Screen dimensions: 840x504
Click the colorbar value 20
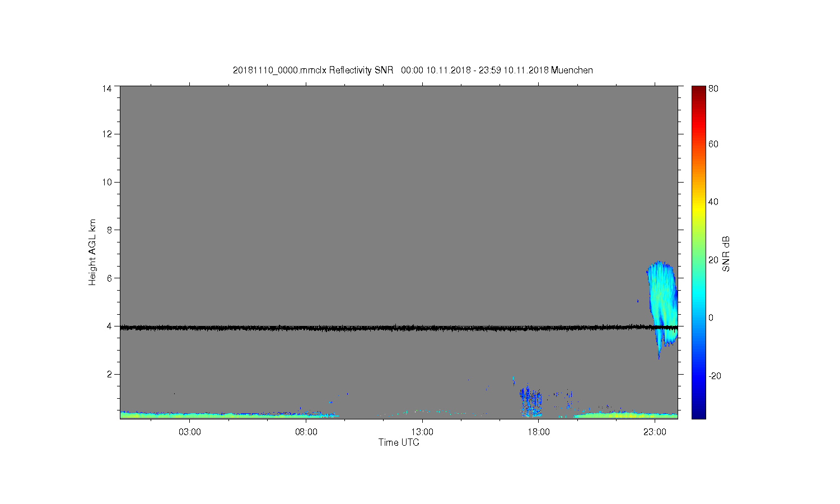coord(713,260)
